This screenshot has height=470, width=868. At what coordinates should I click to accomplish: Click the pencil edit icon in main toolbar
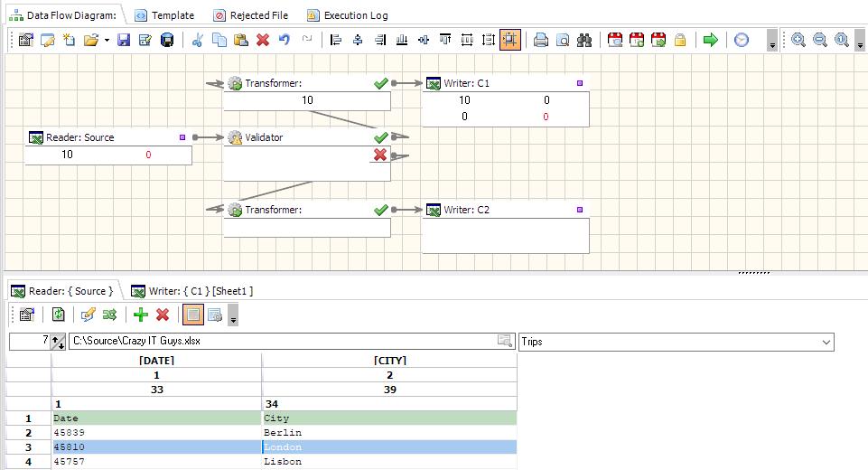pyautogui.click(x=48, y=40)
